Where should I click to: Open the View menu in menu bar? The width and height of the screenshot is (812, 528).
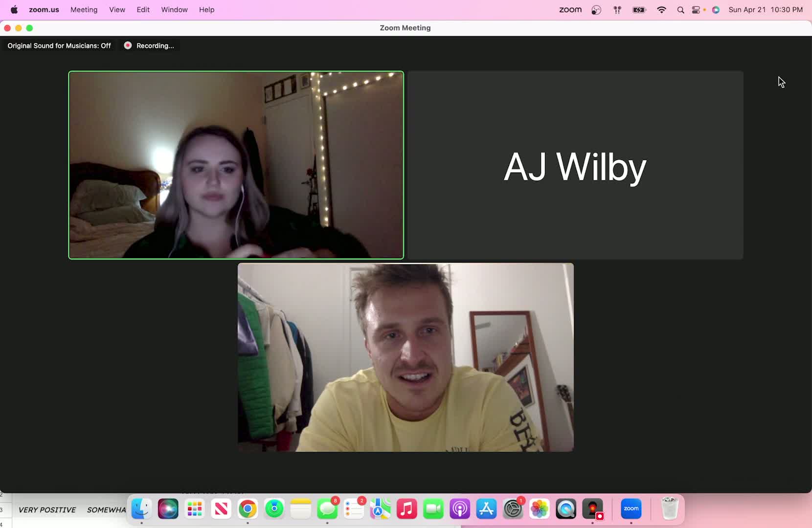pyautogui.click(x=117, y=10)
